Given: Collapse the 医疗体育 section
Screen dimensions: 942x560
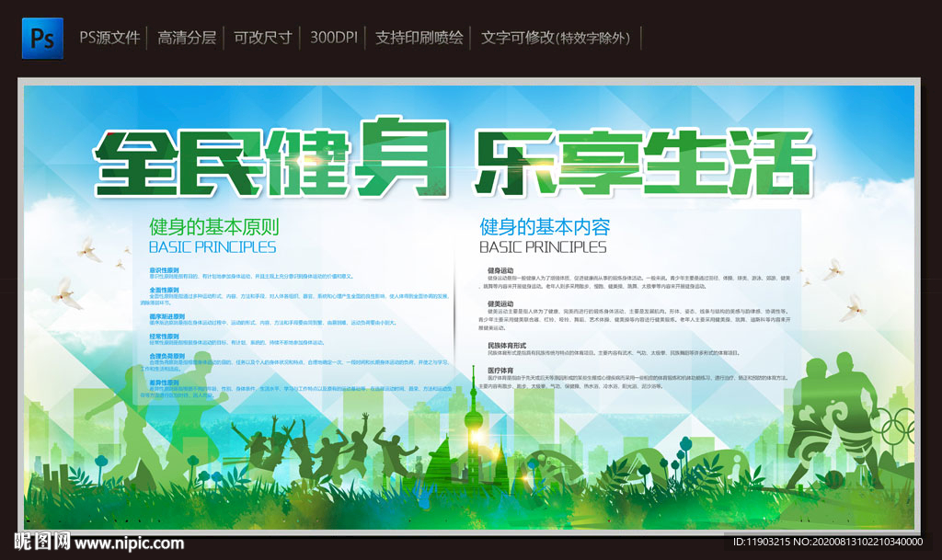Looking at the screenshot, I should (500, 370).
